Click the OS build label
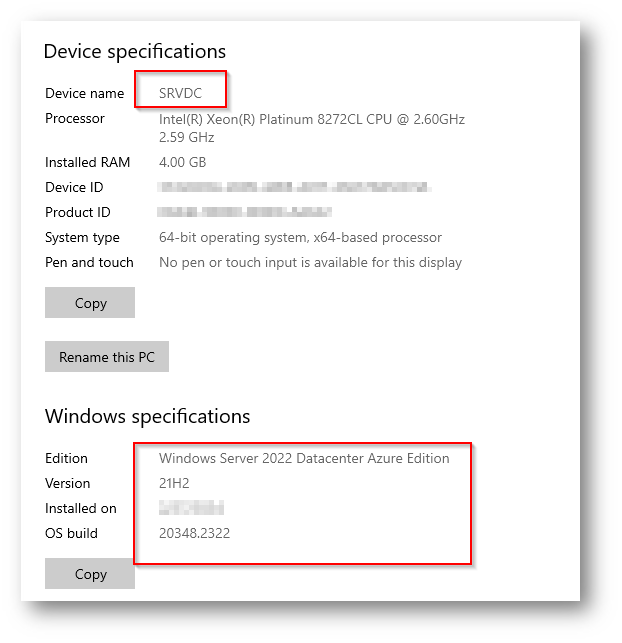This screenshot has height=643, width=622. [x=71, y=533]
